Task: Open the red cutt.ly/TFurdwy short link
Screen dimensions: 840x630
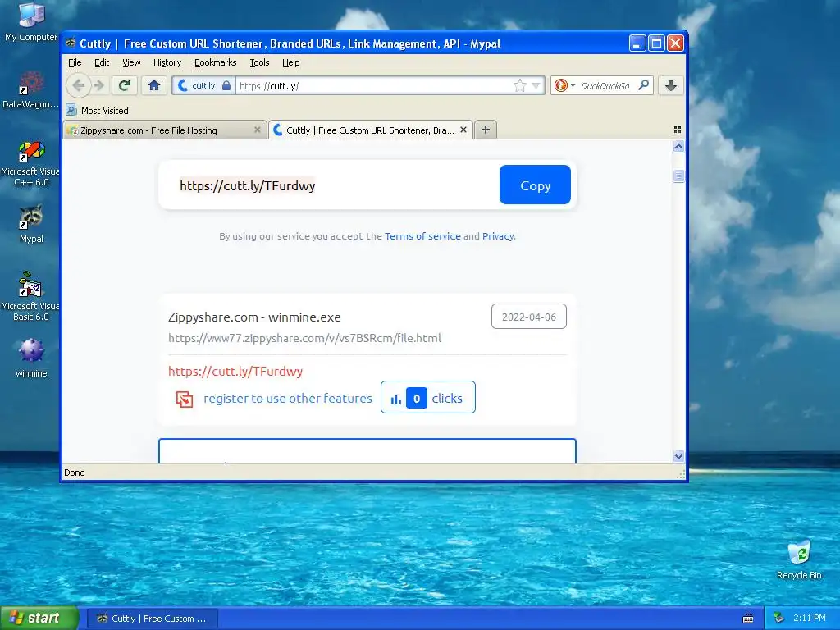Action: tap(235, 372)
